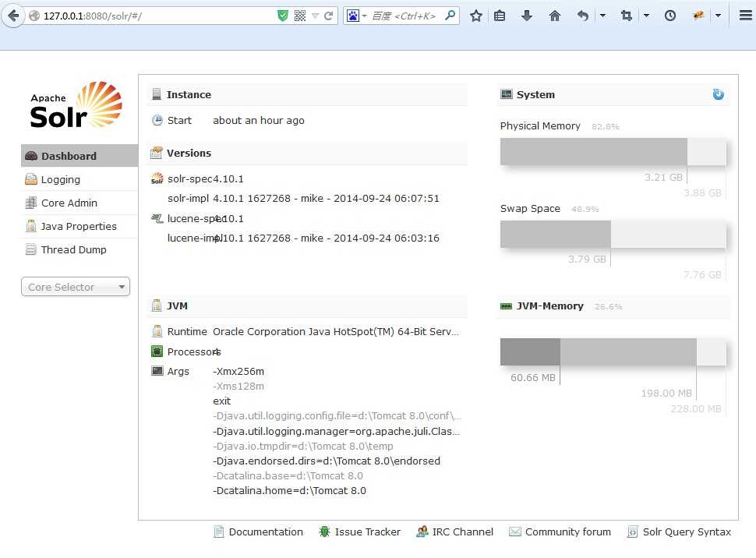
Task: Open the Community forum link
Action: point(560,532)
